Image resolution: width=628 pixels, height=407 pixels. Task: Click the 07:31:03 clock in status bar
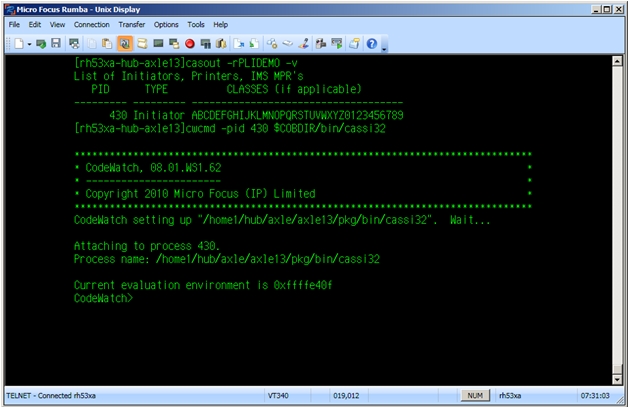point(595,396)
